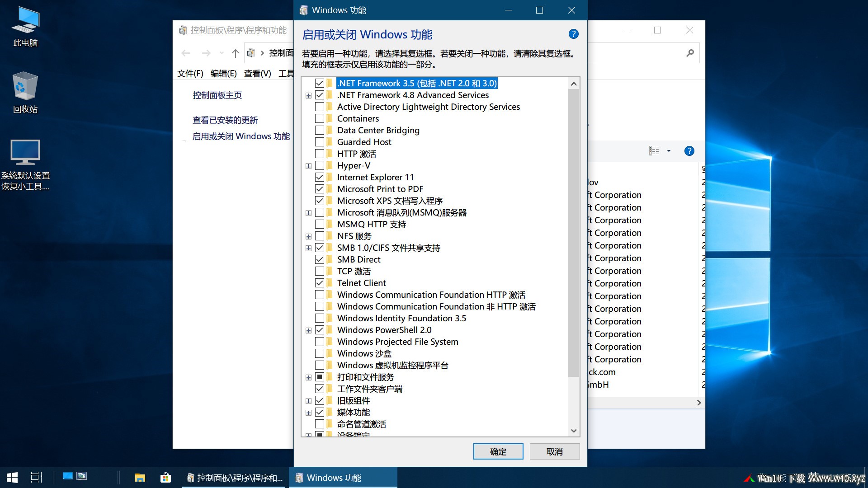The image size is (868, 488).
Task: Check the Guarded Host checkbox
Action: pos(320,142)
